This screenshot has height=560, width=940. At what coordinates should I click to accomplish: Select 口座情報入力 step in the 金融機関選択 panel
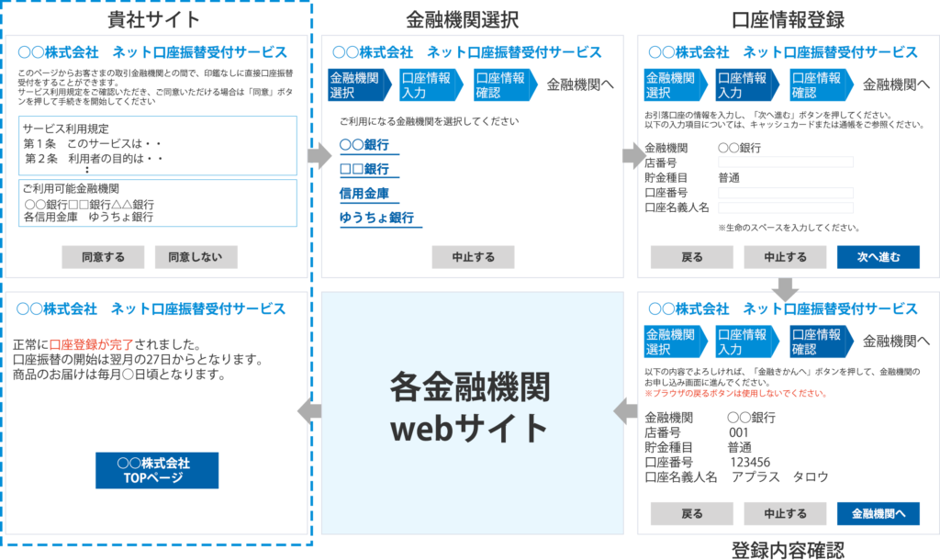point(431,84)
